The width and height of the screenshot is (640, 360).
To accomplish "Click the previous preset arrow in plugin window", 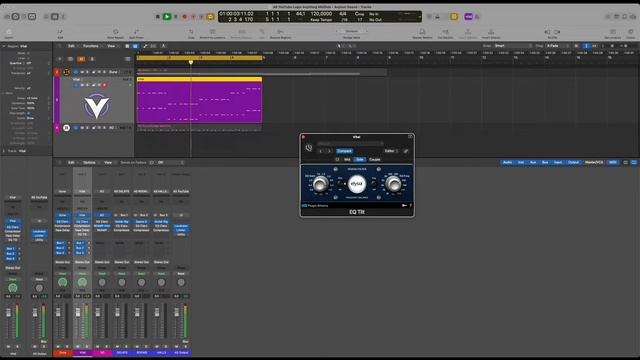I will pos(320,151).
